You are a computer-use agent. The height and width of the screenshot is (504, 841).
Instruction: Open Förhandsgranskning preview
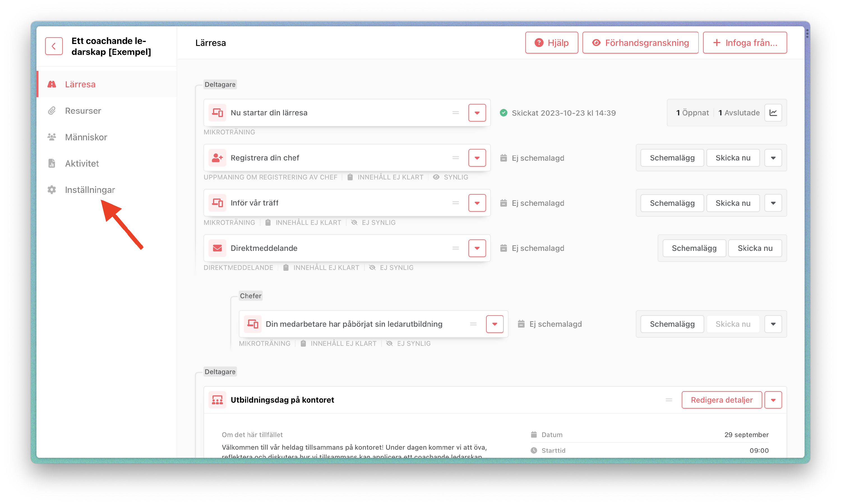point(640,43)
